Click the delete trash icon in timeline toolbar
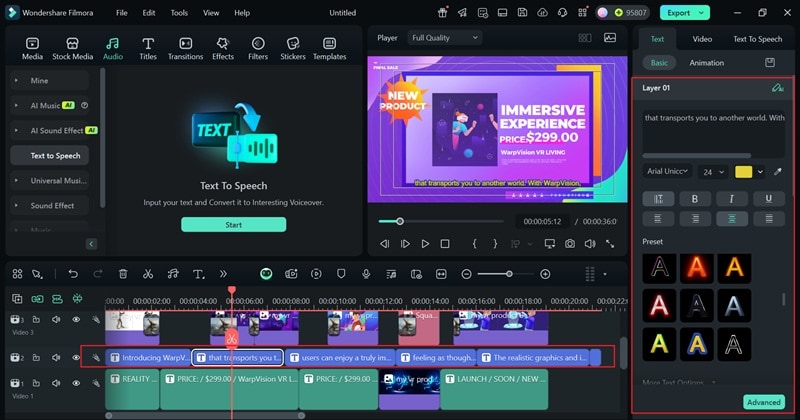This screenshot has height=420, width=800. [x=123, y=274]
